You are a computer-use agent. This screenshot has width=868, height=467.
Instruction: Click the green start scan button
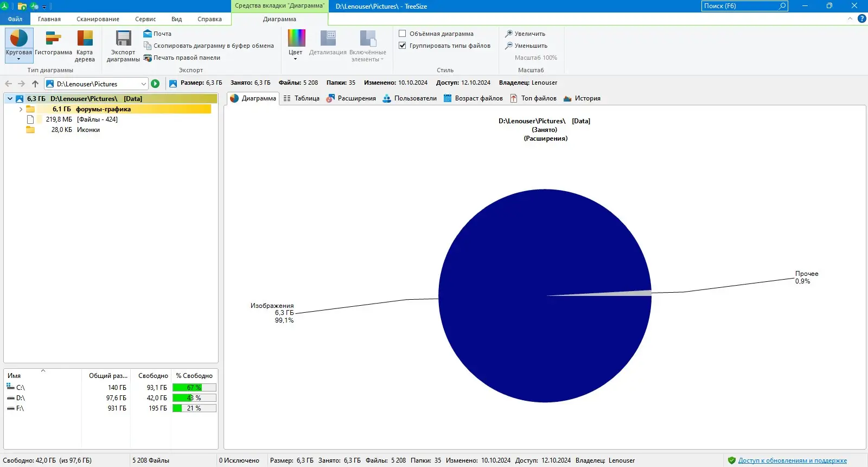coord(155,84)
